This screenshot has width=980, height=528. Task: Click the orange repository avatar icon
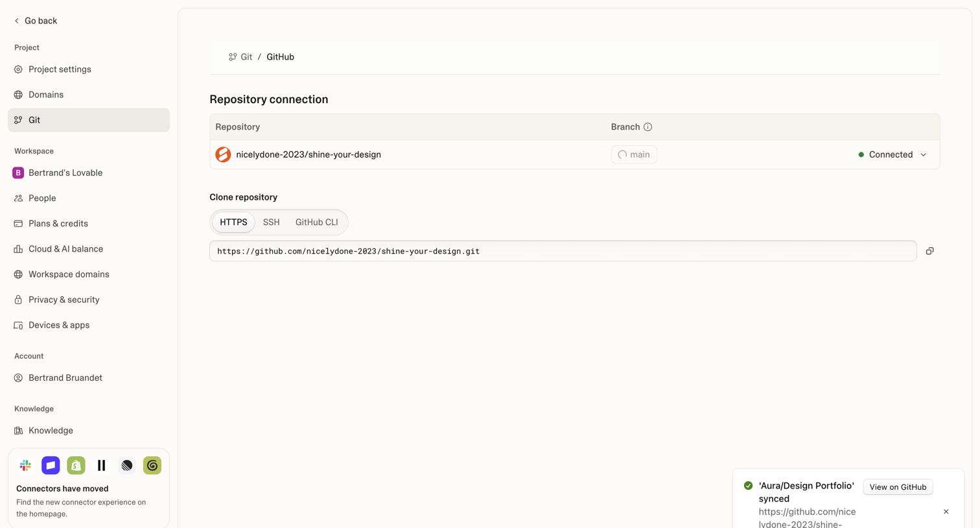(x=223, y=154)
